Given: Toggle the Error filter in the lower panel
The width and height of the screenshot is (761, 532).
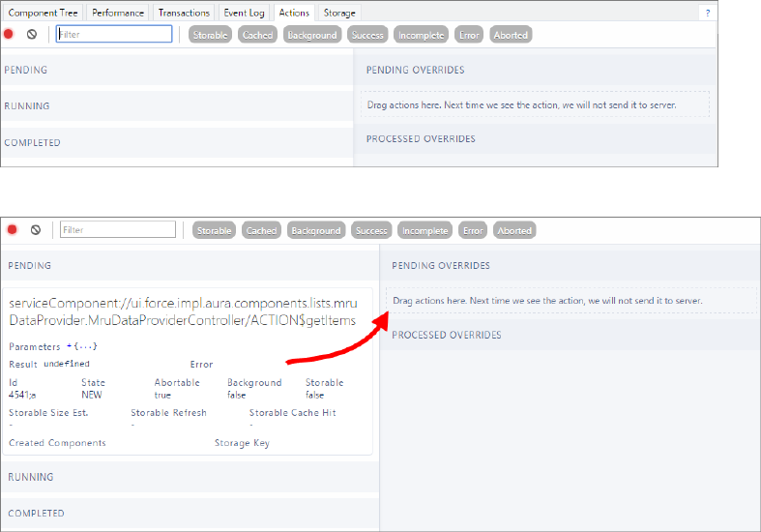Looking at the screenshot, I should click(473, 230).
